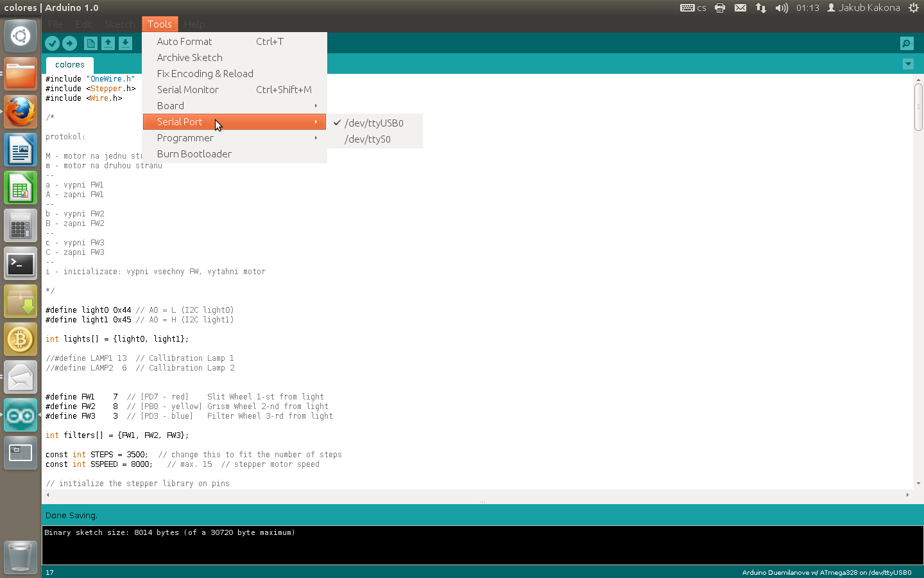Click the Save sketch down-arrow icon
The height and width of the screenshot is (578, 924).
click(x=125, y=43)
